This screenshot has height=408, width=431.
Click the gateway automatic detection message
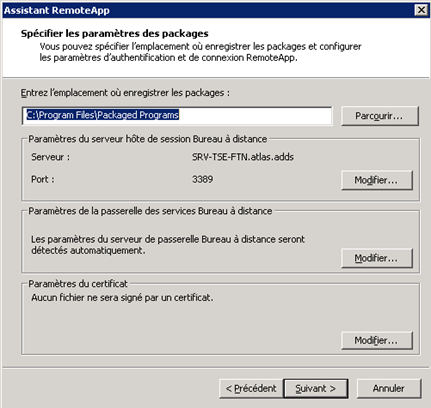[x=168, y=245]
